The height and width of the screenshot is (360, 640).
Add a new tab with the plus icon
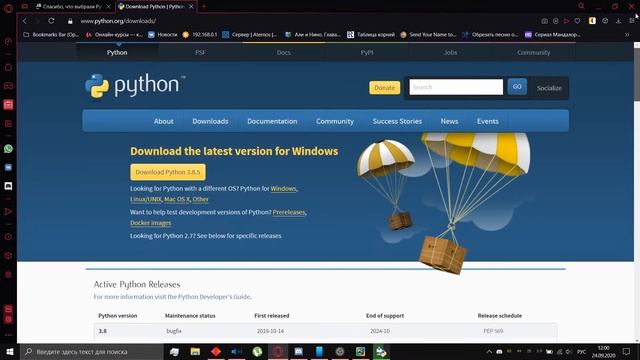tap(203, 6)
